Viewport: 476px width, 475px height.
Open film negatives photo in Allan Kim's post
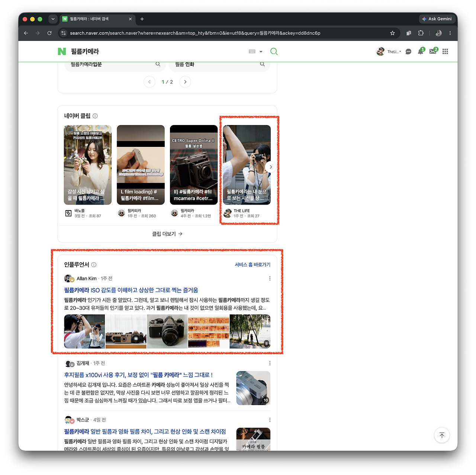click(209, 331)
